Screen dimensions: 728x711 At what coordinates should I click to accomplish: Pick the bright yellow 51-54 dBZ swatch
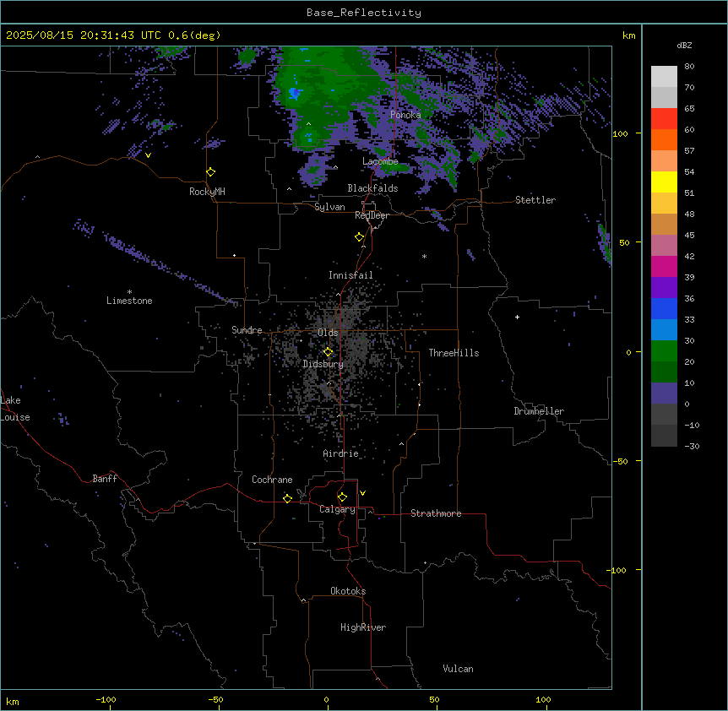click(664, 182)
